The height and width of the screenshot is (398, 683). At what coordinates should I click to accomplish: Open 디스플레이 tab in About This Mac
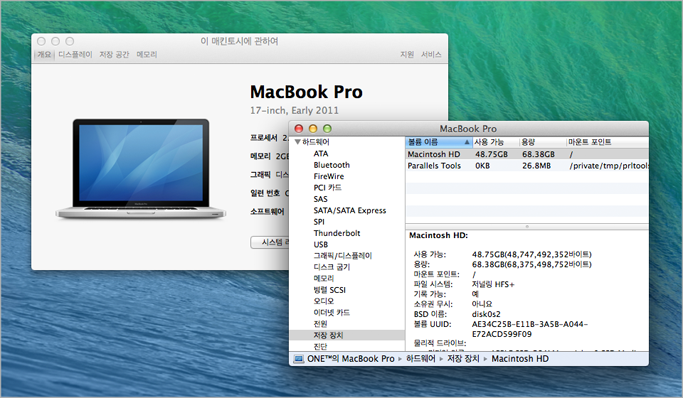pyautogui.click(x=75, y=54)
